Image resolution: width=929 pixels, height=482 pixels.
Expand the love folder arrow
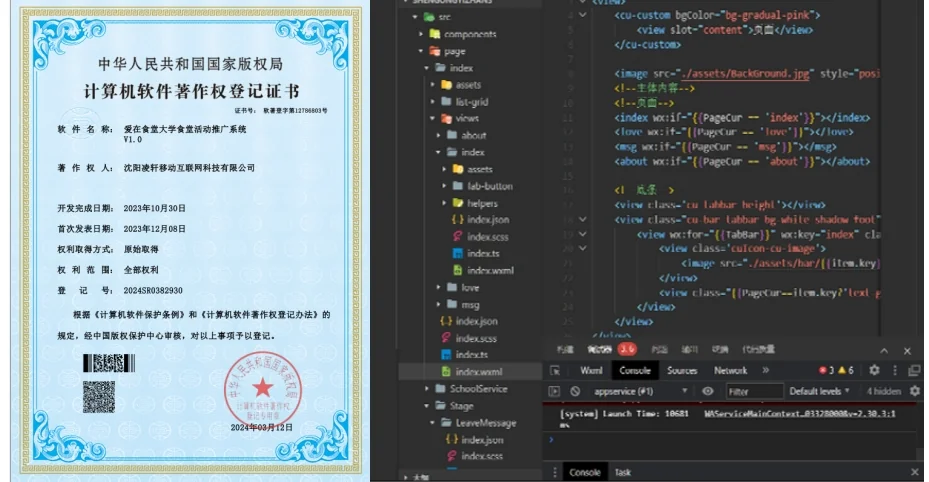(x=438, y=287)
